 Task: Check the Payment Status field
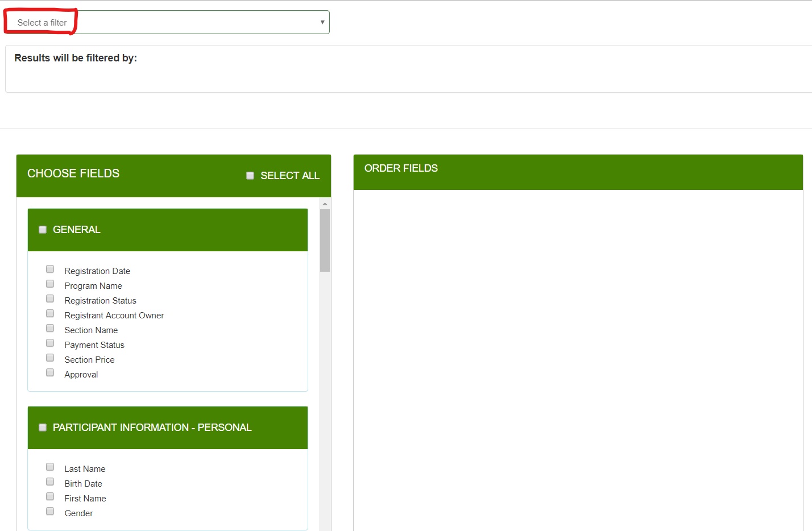49,342
